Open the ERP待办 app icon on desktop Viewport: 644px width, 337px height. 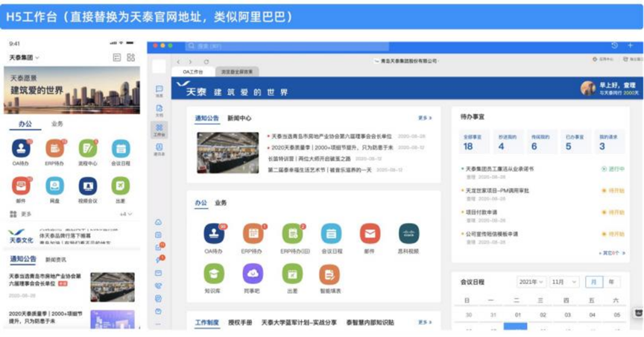click(253, 233)
